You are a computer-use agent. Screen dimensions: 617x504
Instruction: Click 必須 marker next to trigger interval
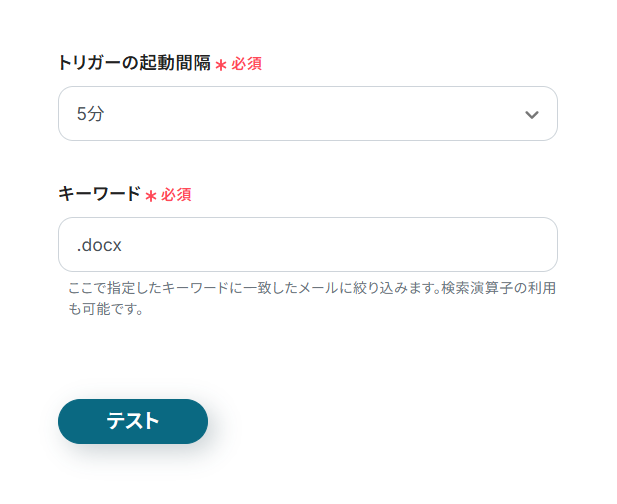pyautogui.click(x=247, y=64)
